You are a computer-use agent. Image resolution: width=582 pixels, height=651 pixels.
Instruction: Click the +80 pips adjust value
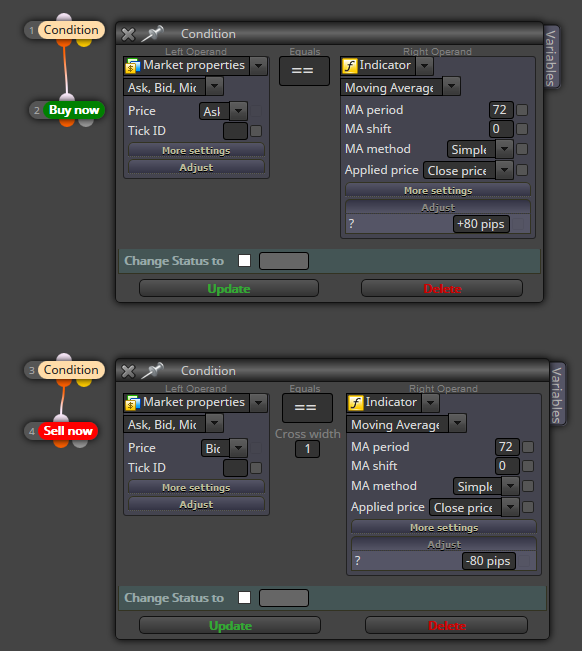(x=481, y=224)
